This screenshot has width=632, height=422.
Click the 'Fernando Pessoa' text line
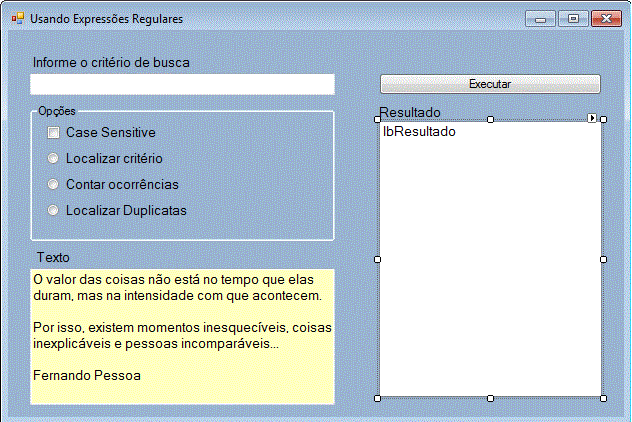(87, 375)
